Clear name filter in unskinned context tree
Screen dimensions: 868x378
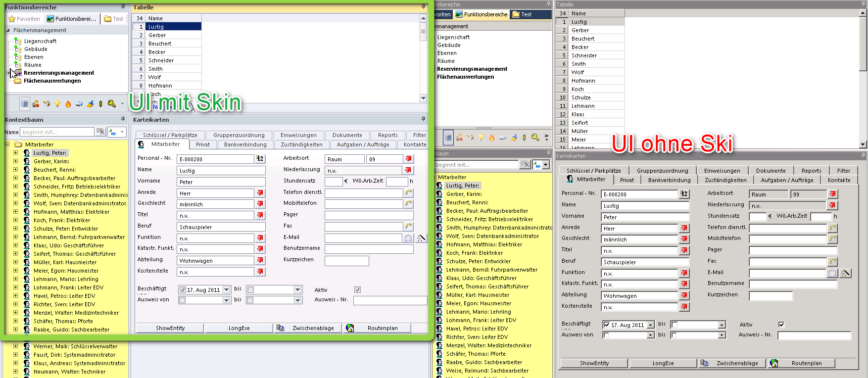[x=525, y=165]
